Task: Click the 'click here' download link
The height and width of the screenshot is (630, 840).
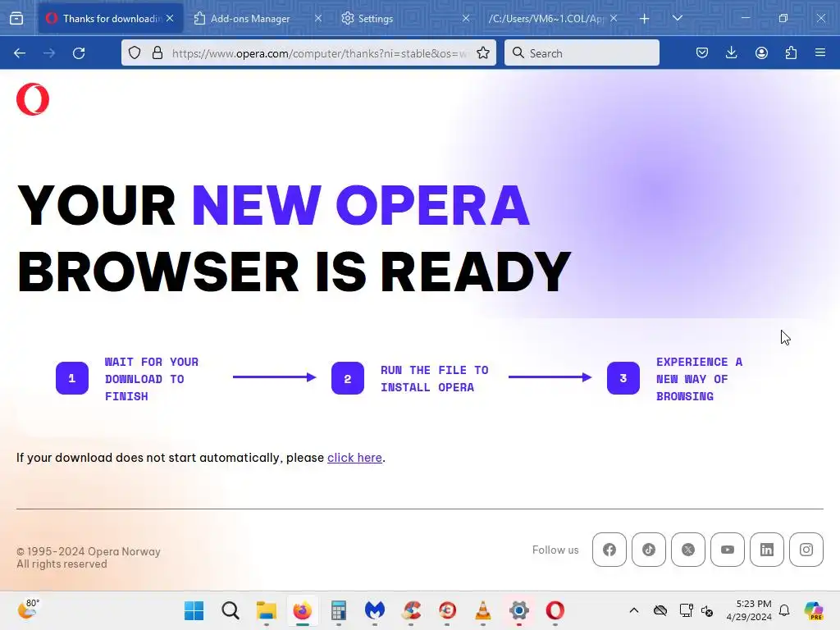Action: (354, 458)
